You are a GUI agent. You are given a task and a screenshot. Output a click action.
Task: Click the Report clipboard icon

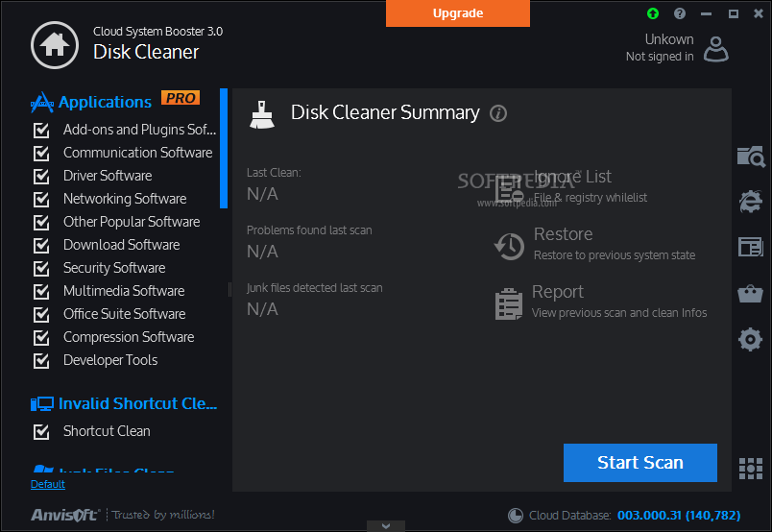(x=509, y=303)
